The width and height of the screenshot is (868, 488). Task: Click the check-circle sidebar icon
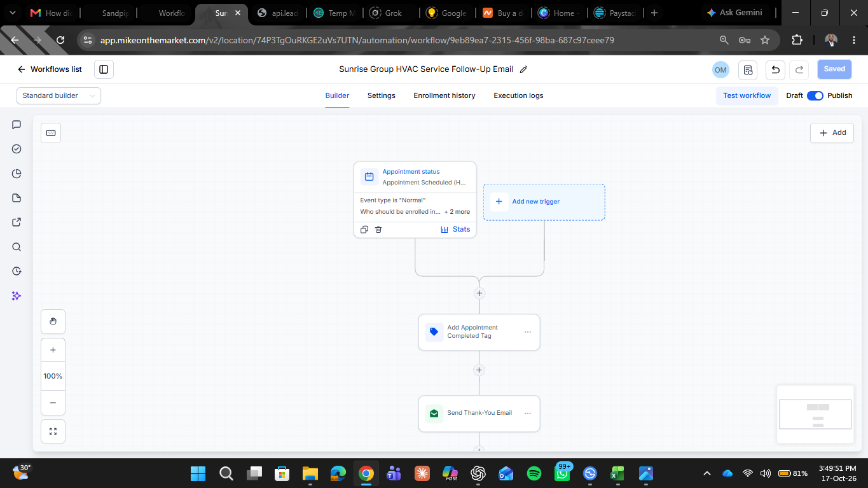[x=17, y=149]
